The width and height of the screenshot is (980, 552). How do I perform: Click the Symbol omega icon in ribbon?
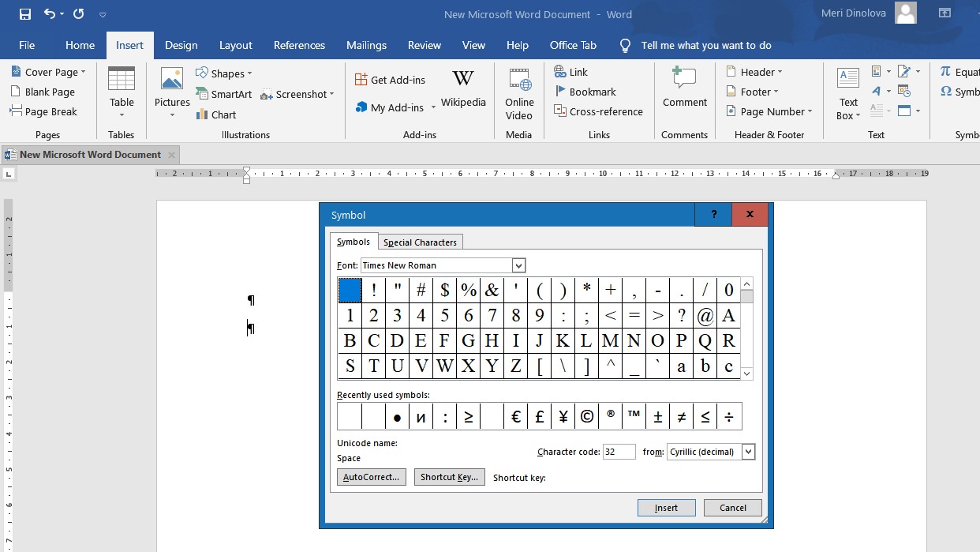coord(946,92)
